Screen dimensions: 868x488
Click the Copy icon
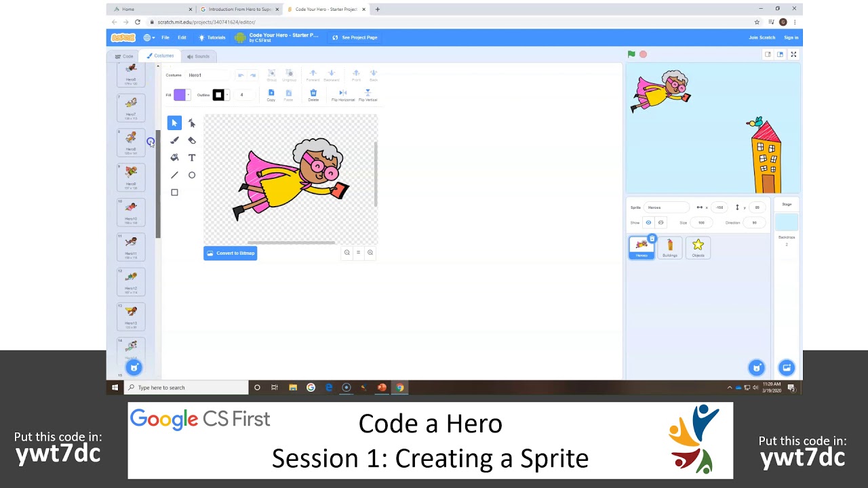click(x=271, y=95)
